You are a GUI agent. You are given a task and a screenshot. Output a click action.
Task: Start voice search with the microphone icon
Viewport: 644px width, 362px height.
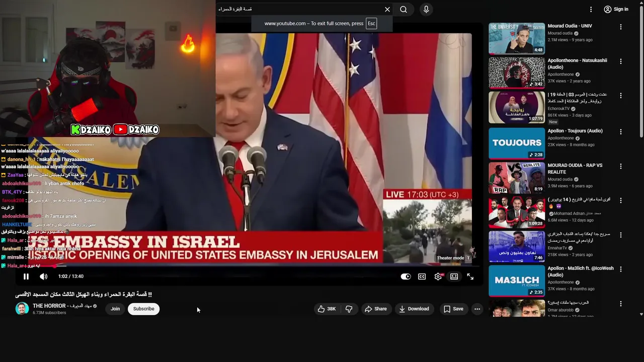coord(426,9)
